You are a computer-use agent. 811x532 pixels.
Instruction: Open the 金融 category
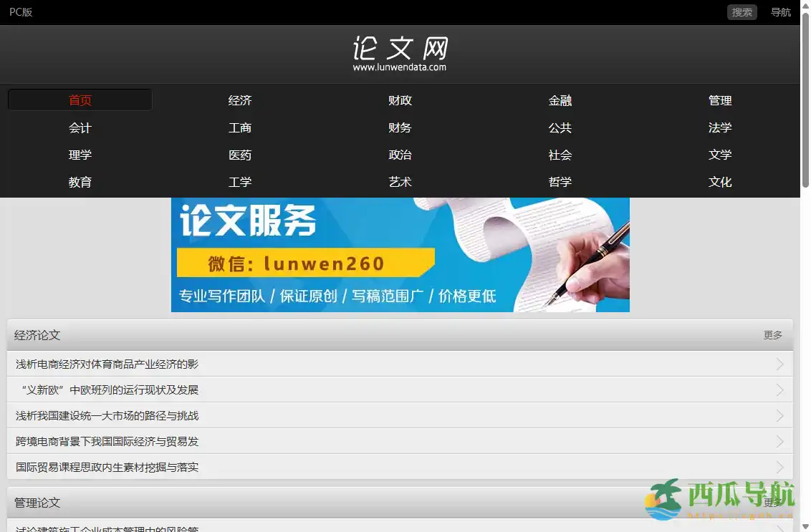[560, 100]
